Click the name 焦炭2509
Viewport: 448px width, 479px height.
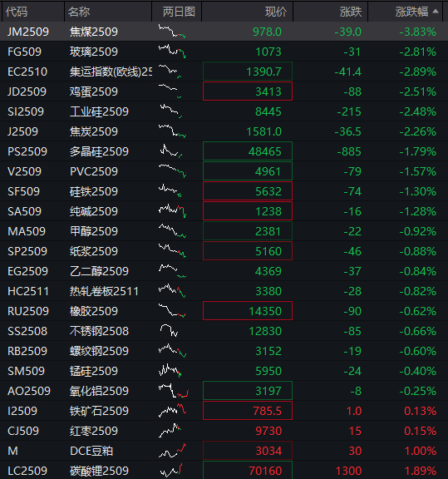click(x=93, y=131)
